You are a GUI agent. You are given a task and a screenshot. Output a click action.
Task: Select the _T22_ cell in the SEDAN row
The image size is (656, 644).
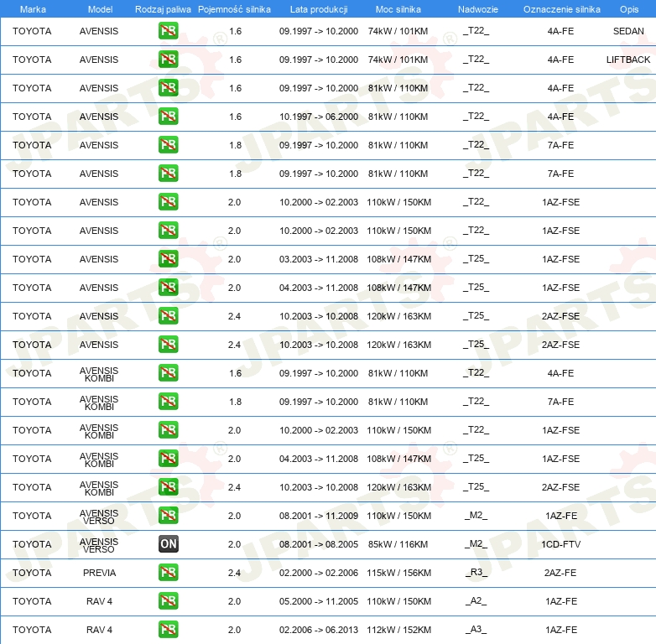click(476, 30)
